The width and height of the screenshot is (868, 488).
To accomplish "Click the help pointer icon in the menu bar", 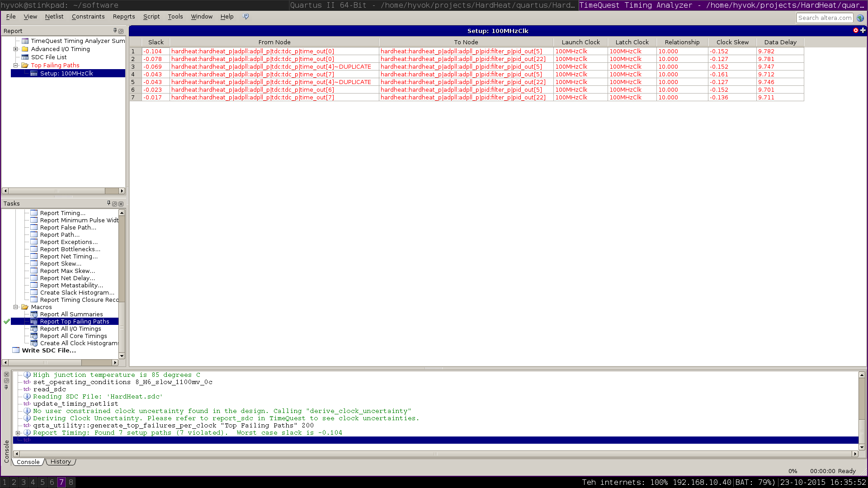I will pos(246,16).
